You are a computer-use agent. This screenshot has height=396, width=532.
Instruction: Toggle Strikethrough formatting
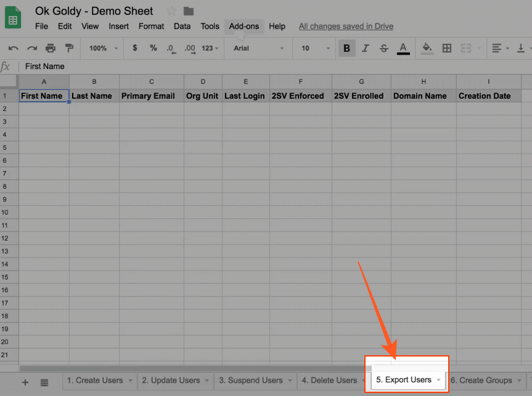383,48
